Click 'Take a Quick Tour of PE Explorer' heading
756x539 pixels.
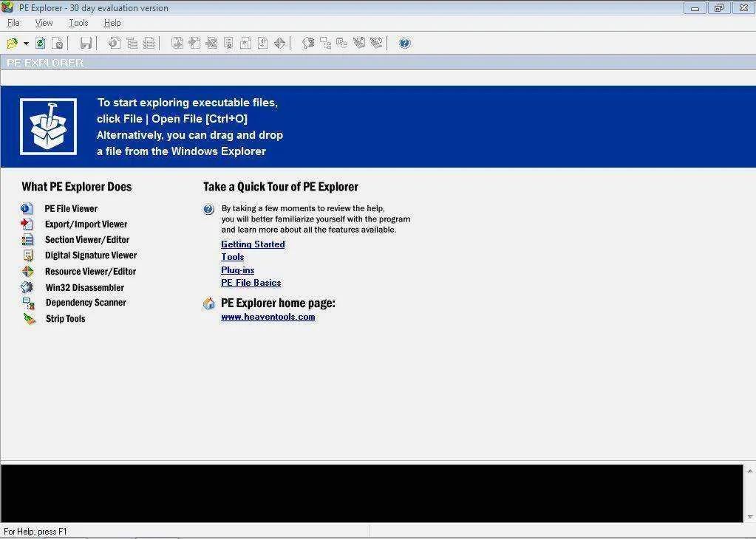pos(281,187)
